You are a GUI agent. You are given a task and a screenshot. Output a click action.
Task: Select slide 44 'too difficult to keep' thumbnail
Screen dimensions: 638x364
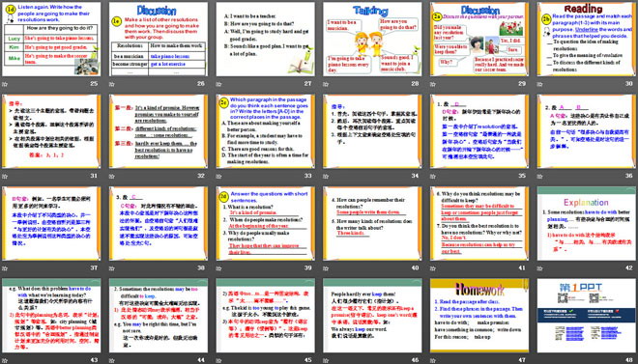159,316
